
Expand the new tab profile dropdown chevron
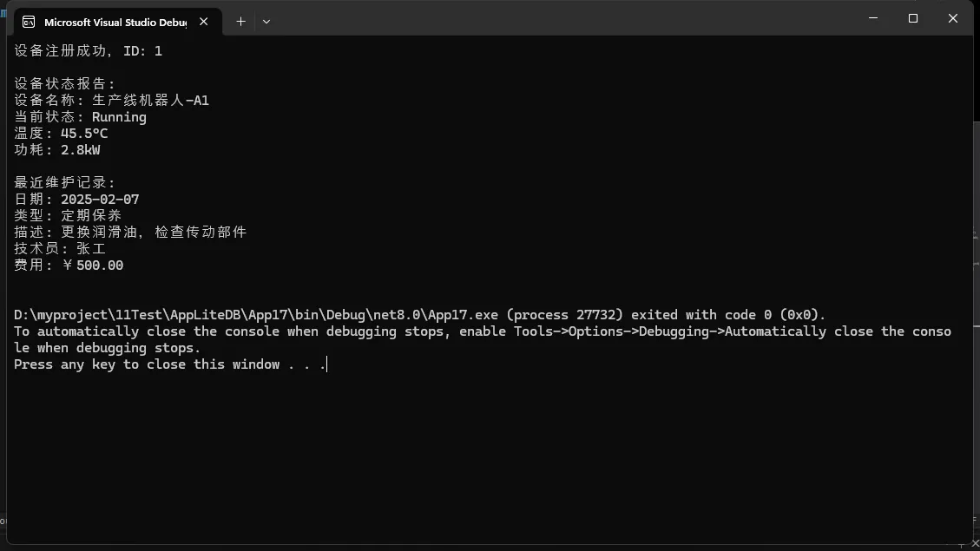click(266, 21)
